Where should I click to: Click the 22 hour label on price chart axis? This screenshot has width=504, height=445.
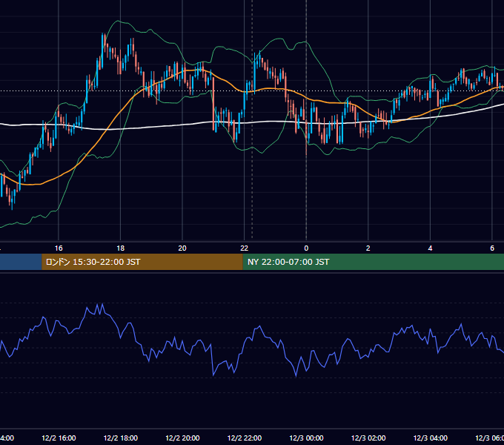click(245, 248)
